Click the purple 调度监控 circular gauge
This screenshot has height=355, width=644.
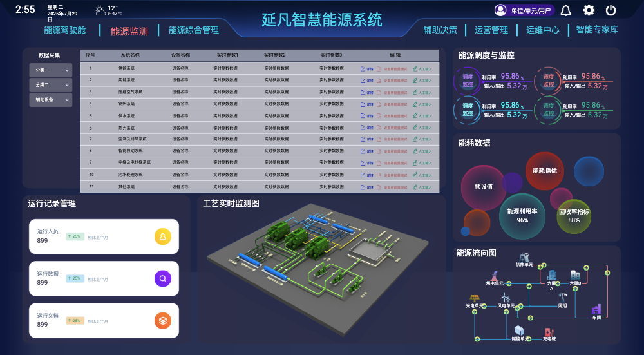click(x=468, y=81)
